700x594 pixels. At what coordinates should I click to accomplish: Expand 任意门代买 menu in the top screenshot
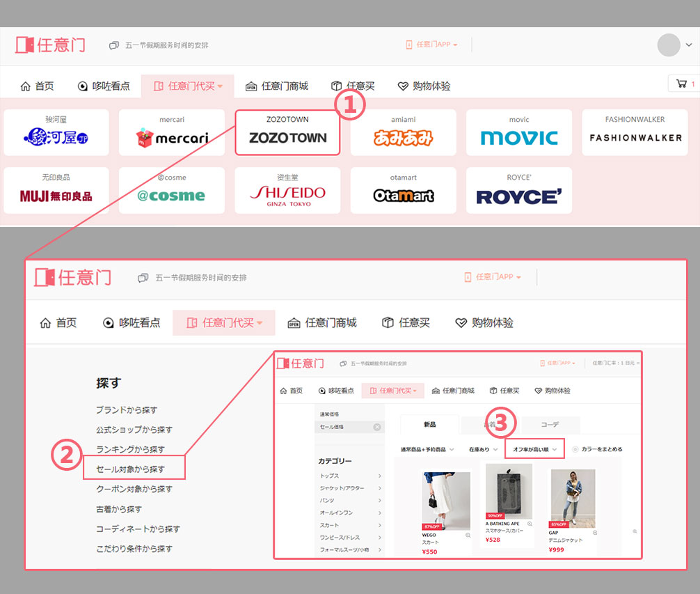187,86
